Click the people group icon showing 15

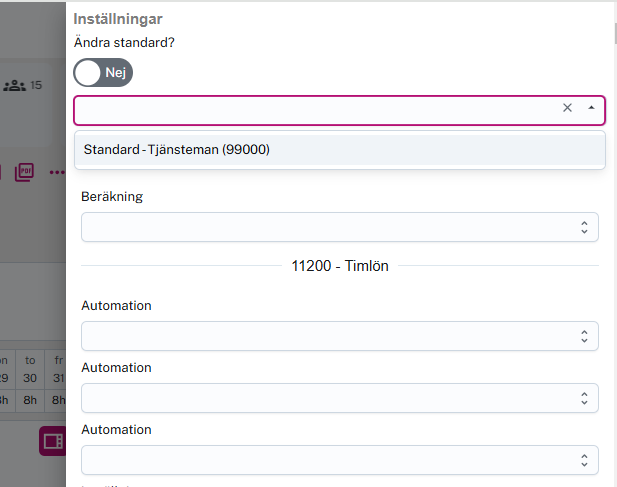15,85
